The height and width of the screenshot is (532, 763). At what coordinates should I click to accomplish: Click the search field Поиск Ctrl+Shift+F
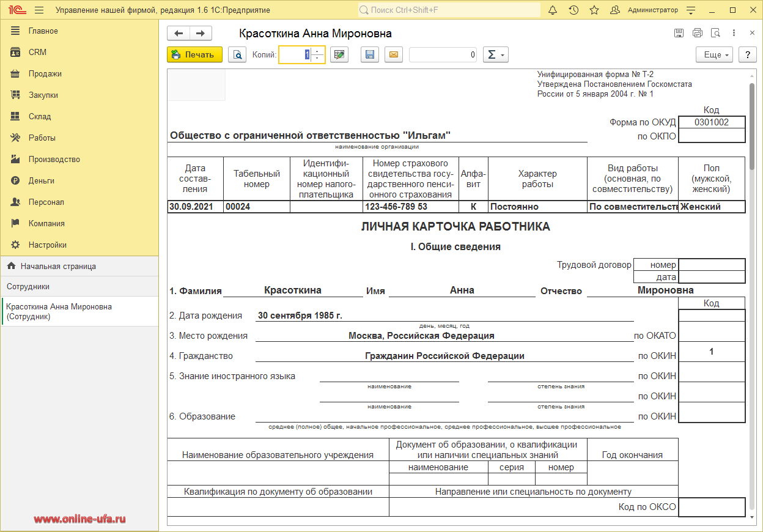[x=449, y=10]
